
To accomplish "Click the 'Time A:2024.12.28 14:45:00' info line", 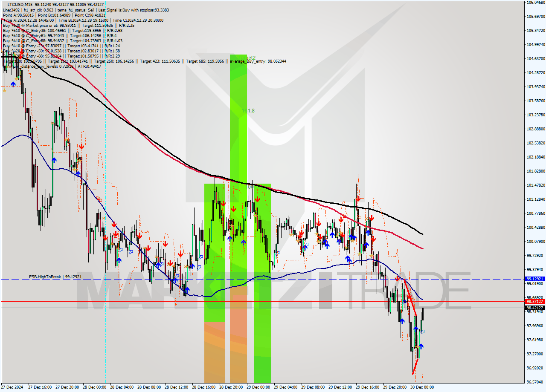I will pos(83,20).
